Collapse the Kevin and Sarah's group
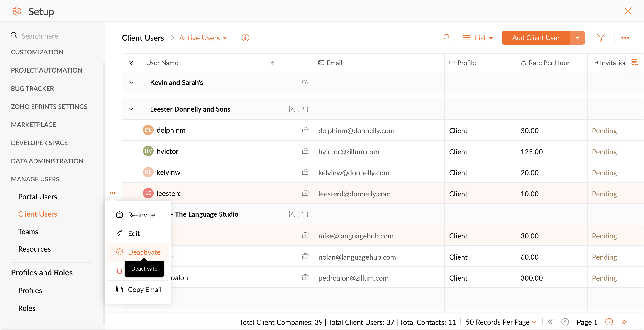Screen dimensions: 644x330 coord(131,82)
